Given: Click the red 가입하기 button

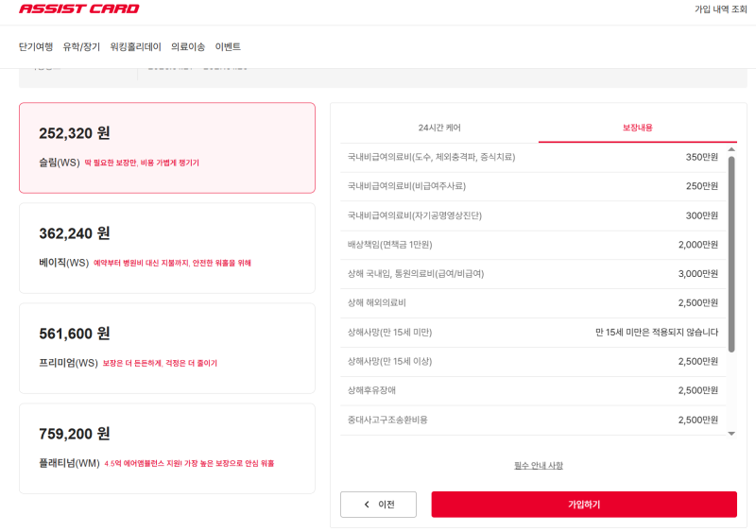Looking at the screenshot, I should click(x=584, y=505).
